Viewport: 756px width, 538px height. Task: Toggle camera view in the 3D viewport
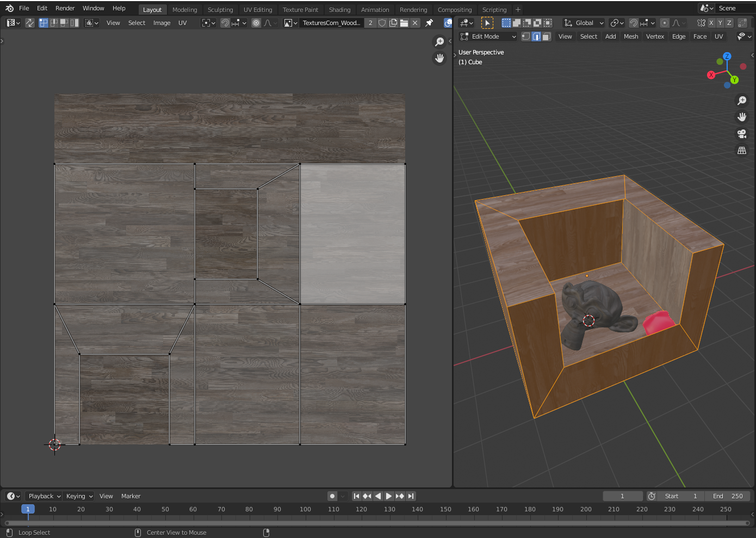click(x=742, y=134)
